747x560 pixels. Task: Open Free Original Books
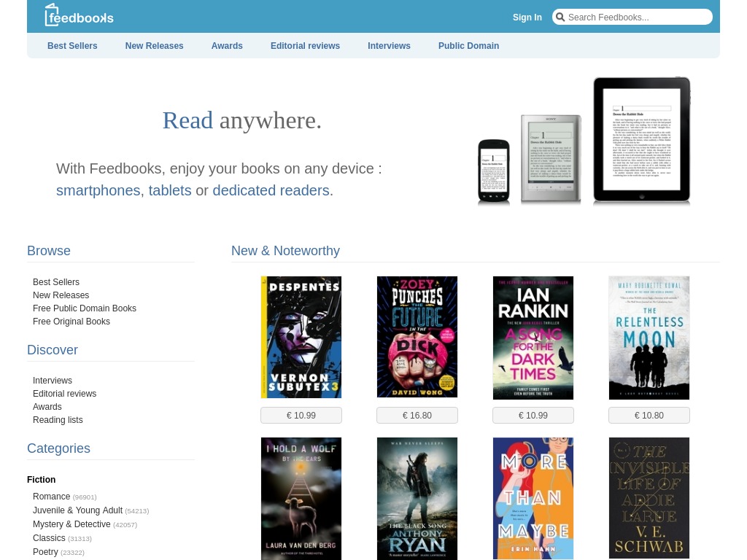71,322
